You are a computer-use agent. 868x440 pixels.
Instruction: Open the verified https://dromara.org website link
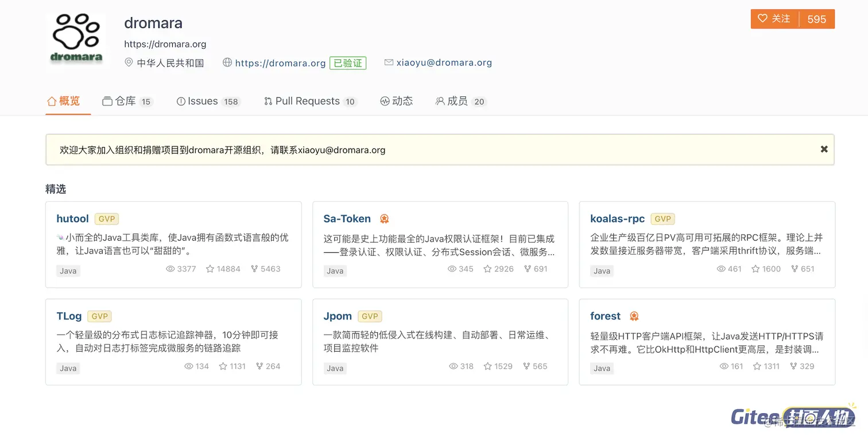tap(280, 63)
